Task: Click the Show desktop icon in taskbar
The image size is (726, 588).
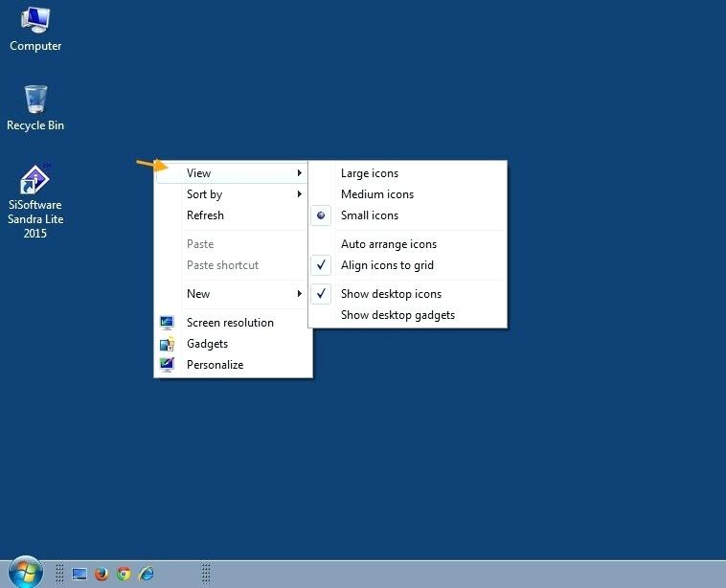Action: (x=79, y=574)
